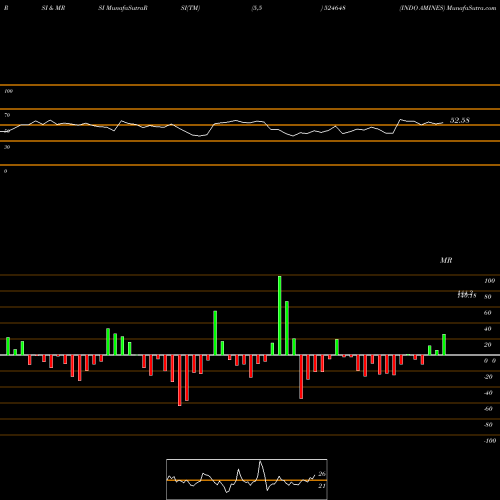Viewport: 500px width, 500px height.
Task: Click the MR axis label -20
Action: (x=488, y=377)
